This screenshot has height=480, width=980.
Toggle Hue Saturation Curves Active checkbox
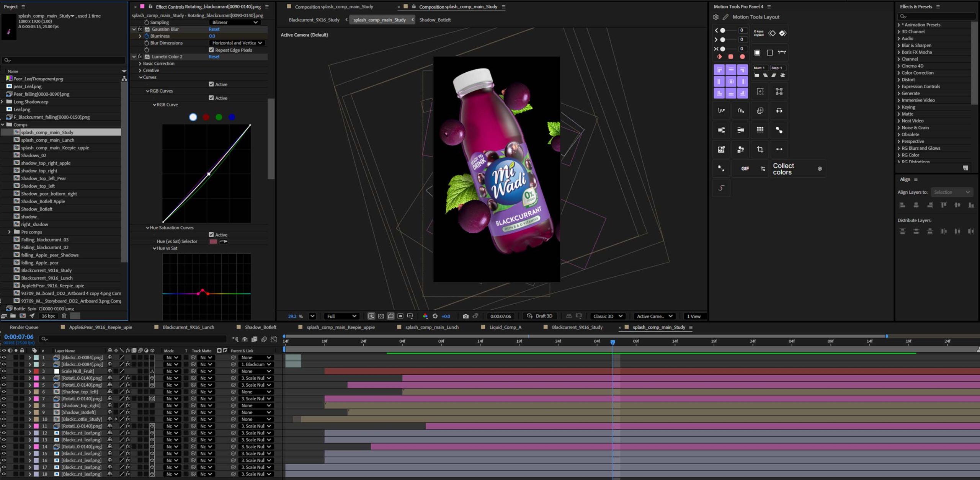[x=211, y=235]
